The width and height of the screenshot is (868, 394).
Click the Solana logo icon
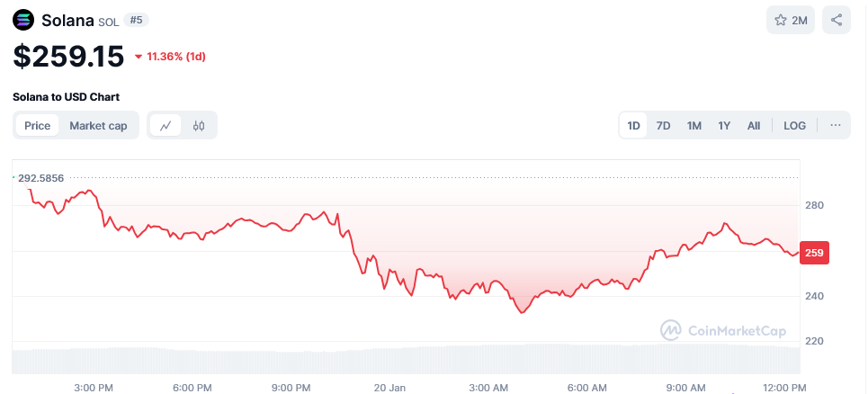point(23,21)
